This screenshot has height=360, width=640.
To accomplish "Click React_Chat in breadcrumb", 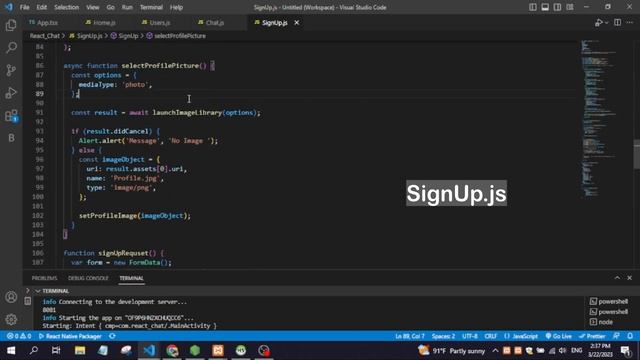I will (x=44, y=36).
